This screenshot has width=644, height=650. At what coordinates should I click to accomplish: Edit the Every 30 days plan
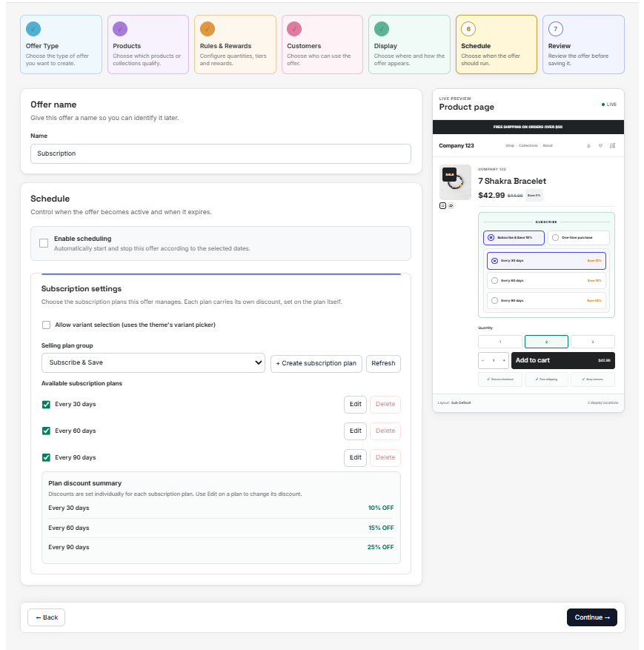coord(355,405)
